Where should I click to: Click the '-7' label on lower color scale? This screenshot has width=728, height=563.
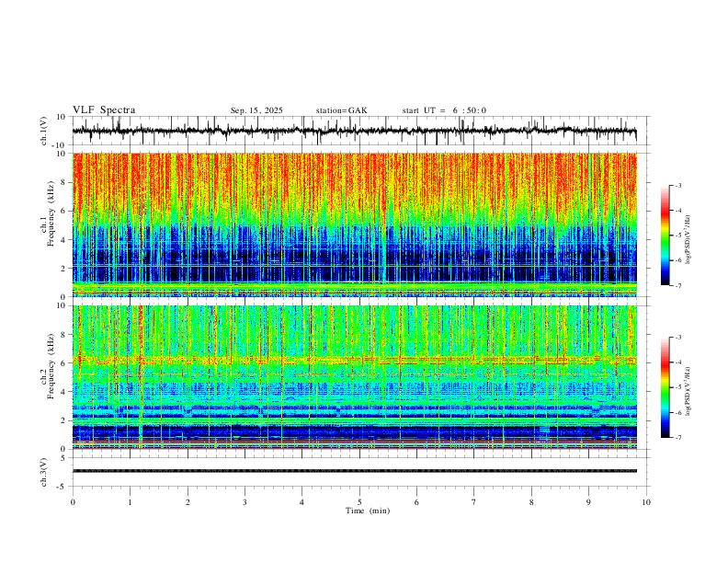click(678, 438)
